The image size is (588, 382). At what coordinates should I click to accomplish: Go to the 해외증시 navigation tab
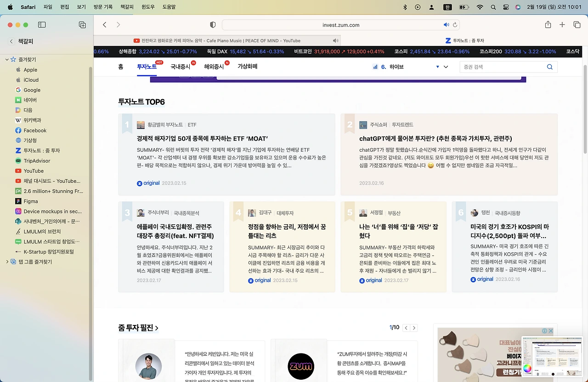[214, 67]
